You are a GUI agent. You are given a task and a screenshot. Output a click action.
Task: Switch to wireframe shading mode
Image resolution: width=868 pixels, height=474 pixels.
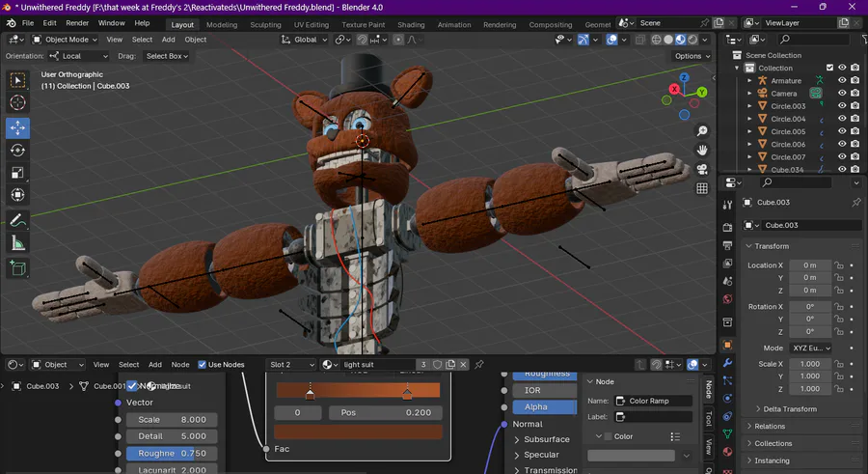pos(656,40)
